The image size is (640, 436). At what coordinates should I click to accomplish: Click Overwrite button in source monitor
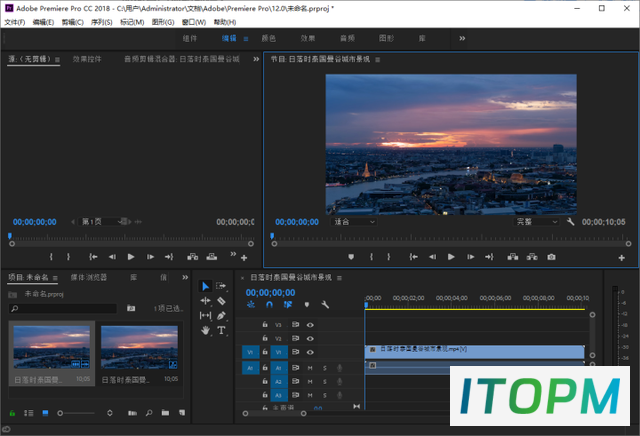211,257
